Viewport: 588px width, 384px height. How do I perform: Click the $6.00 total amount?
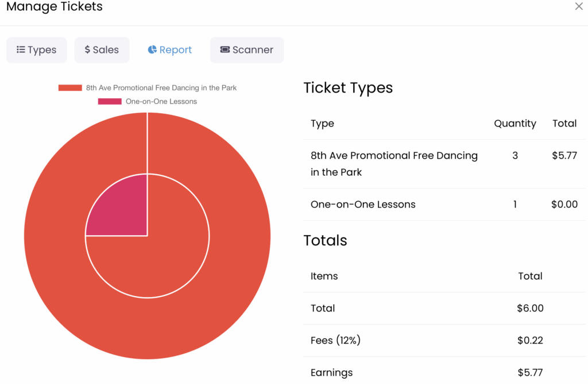point(529,309)
